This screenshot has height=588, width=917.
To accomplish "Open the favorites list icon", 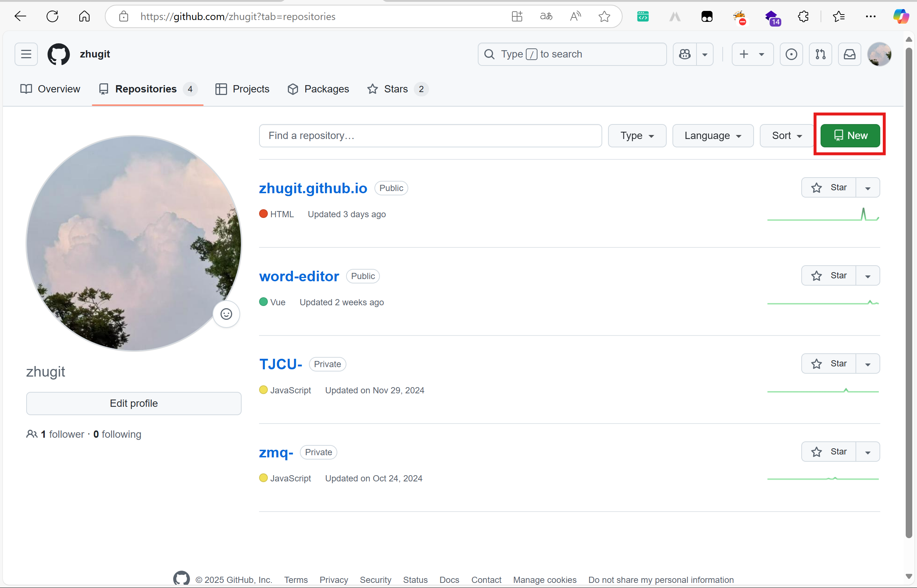I will [839, 16].
